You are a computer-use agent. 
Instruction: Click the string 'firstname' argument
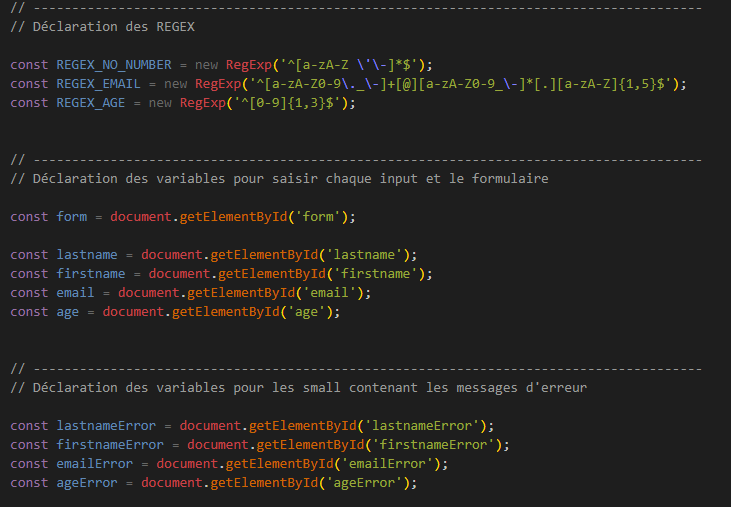pyautogui.click(x=376, y=274)
